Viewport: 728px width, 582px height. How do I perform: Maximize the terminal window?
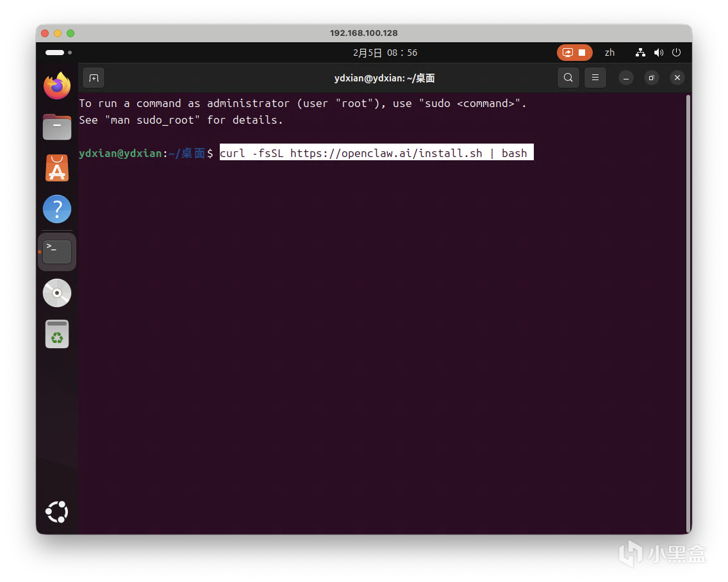651,78
